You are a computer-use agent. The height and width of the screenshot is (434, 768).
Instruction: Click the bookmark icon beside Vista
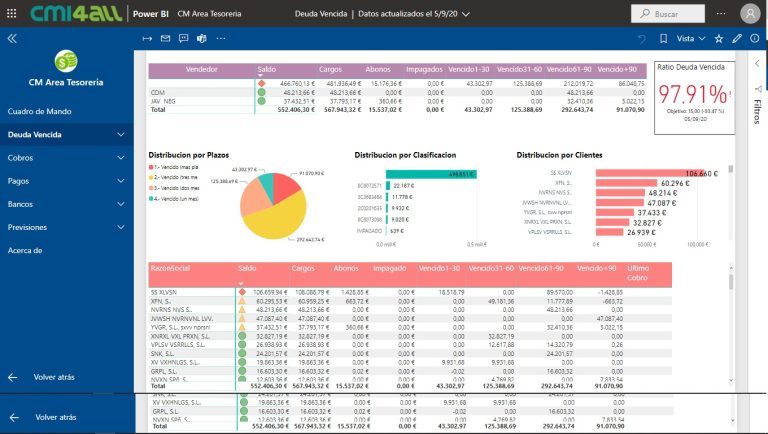point(662,38)
